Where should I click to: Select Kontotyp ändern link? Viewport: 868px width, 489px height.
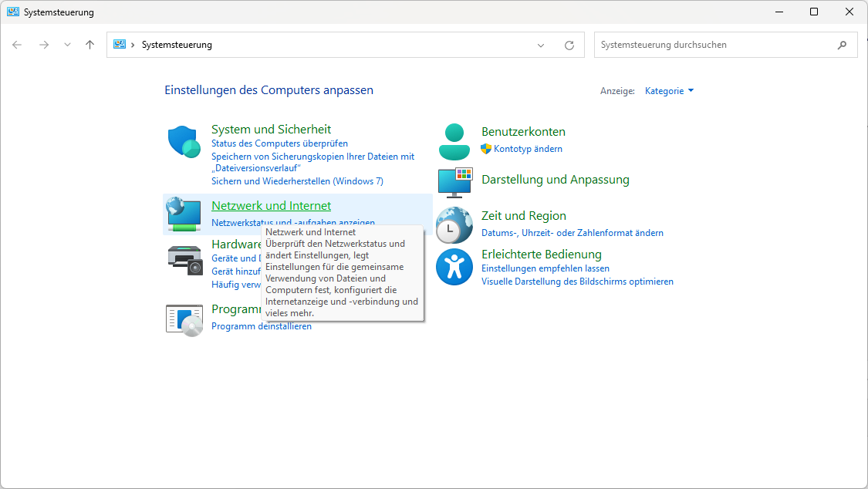(528, 149)
